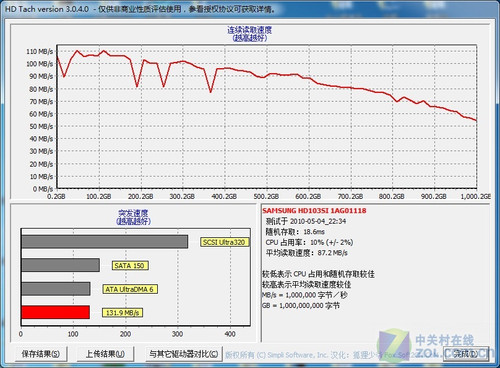
Task: Click the 500.2GB mark on the x-axis
Action: [266, 196]
